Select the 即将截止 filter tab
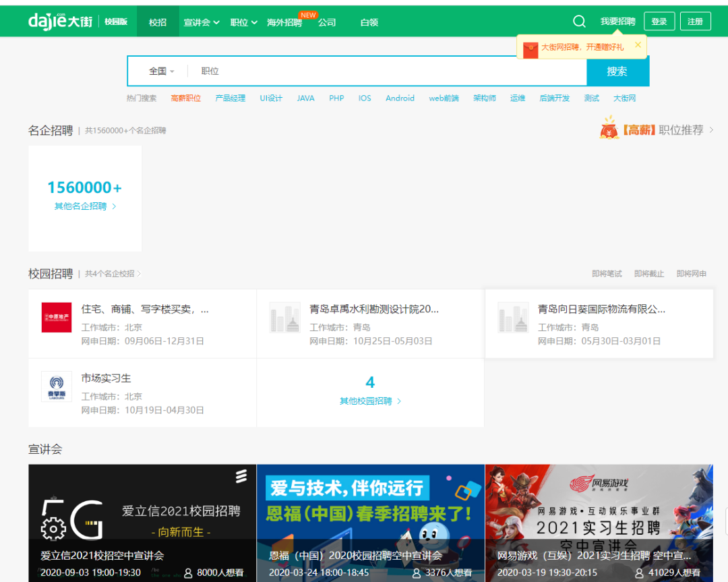 649,274
